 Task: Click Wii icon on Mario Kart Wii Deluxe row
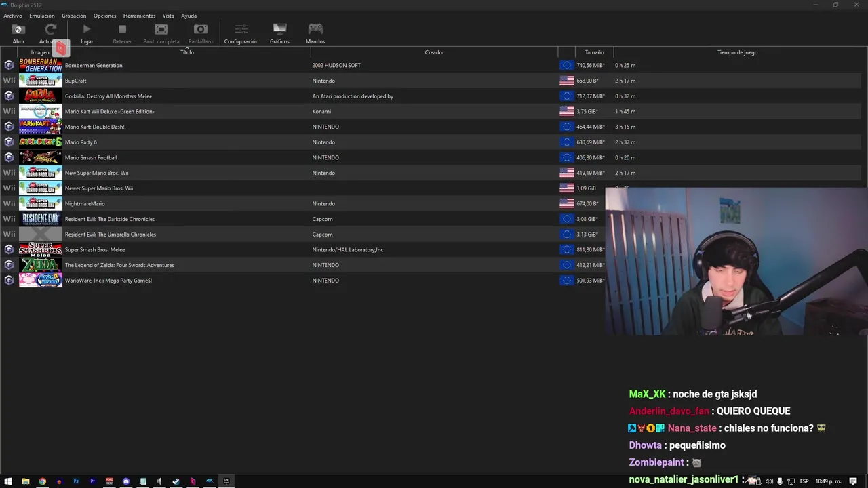(9, 111)
